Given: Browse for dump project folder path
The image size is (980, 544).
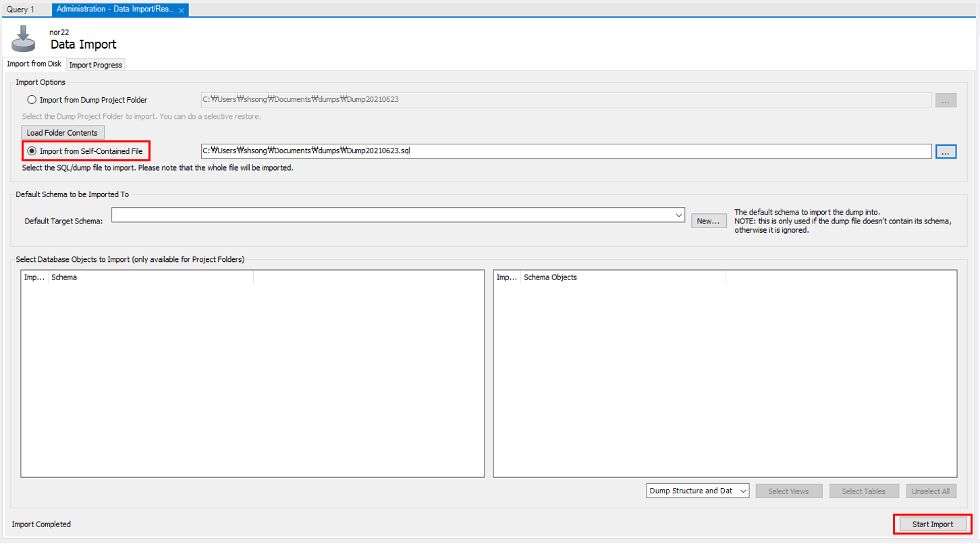Looking at the screenshot, I should click(945, 101).
